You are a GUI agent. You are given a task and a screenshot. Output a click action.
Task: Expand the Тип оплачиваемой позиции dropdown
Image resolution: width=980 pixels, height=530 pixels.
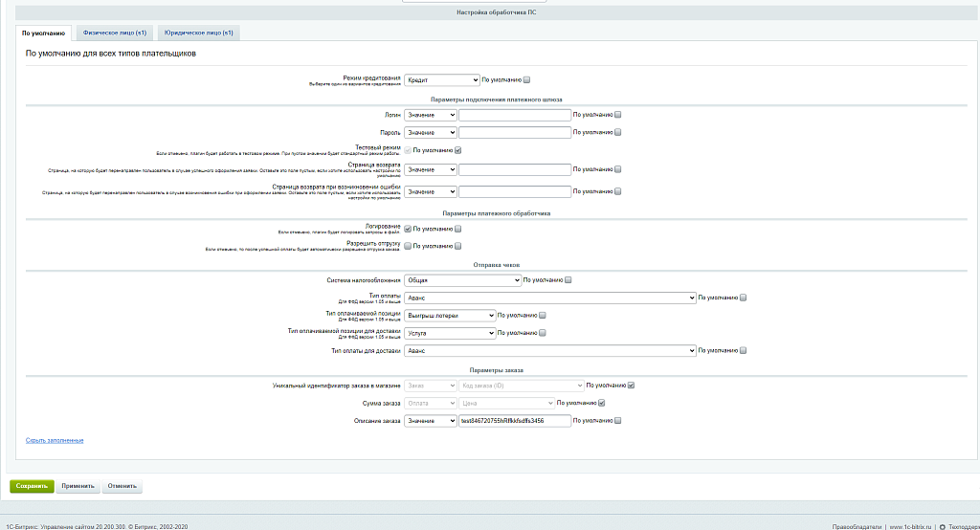coord(450,315)
